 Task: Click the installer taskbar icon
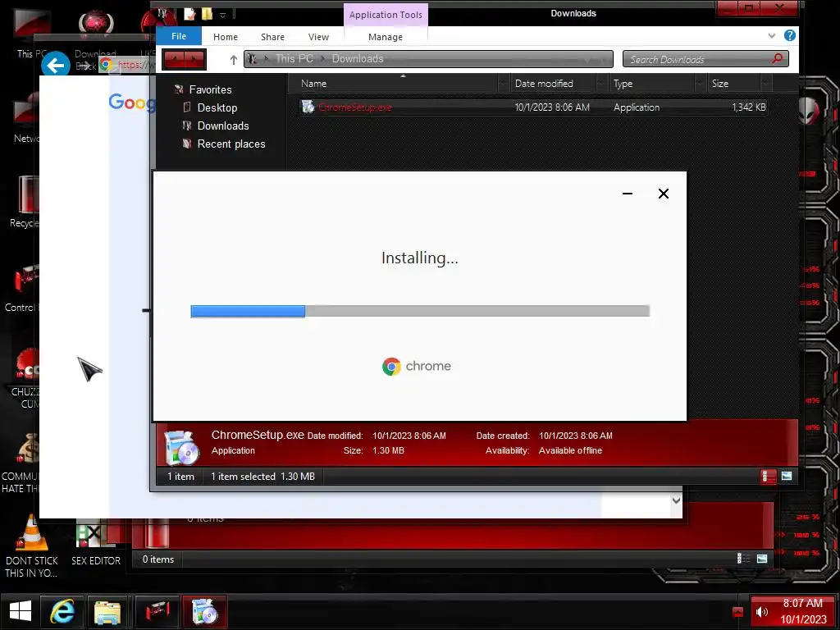coord(204,610)
